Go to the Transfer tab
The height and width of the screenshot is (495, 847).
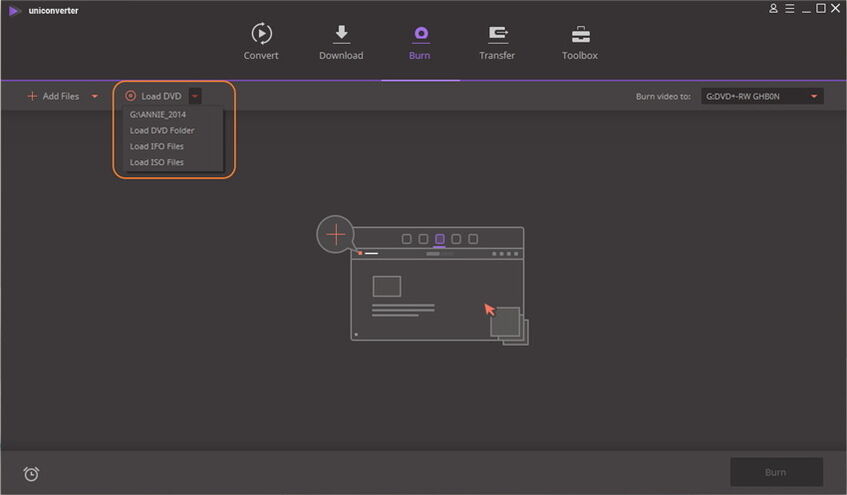(497, 42)
